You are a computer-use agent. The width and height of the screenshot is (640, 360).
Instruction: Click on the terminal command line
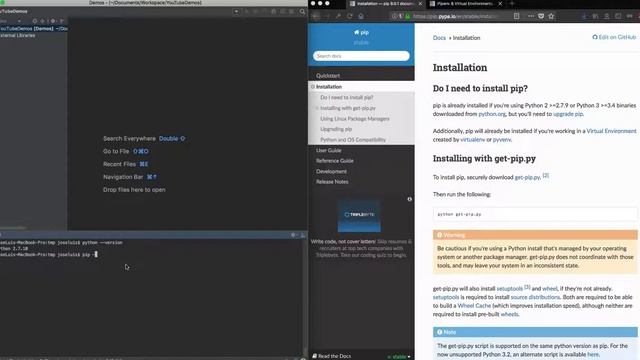coord(49,254)
